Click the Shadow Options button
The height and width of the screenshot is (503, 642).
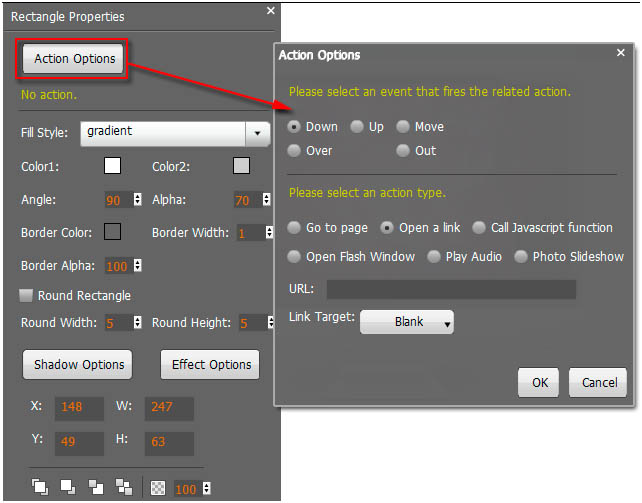tap(77, 364)
